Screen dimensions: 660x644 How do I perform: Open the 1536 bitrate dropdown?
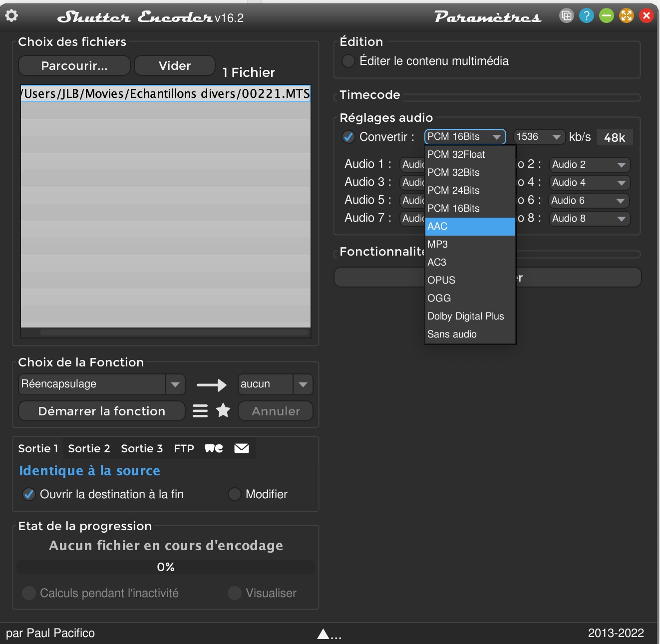[539, 137]
